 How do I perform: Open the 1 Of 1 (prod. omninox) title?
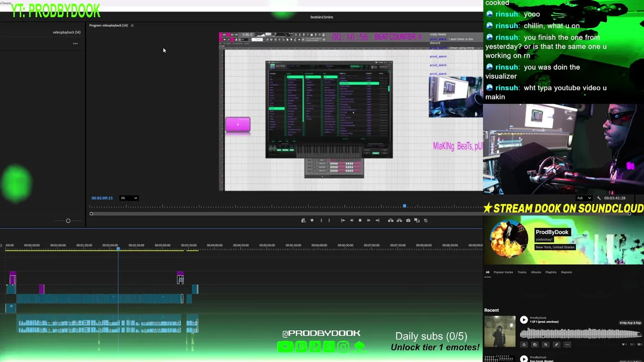click(544, 322)
